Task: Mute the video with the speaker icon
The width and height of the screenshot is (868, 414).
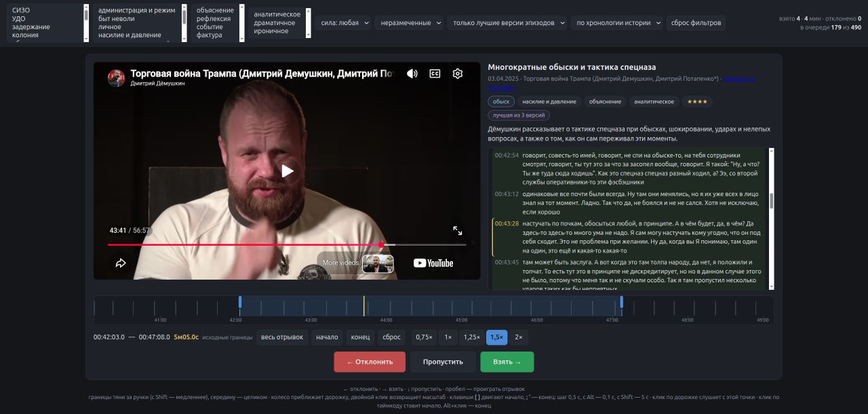Action: [412, 73]
